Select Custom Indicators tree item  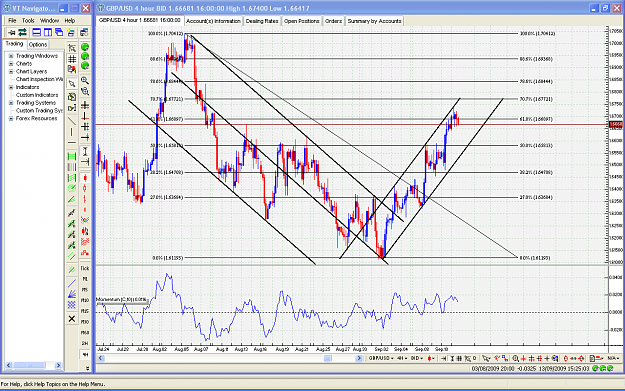click(x=37, y=95)
